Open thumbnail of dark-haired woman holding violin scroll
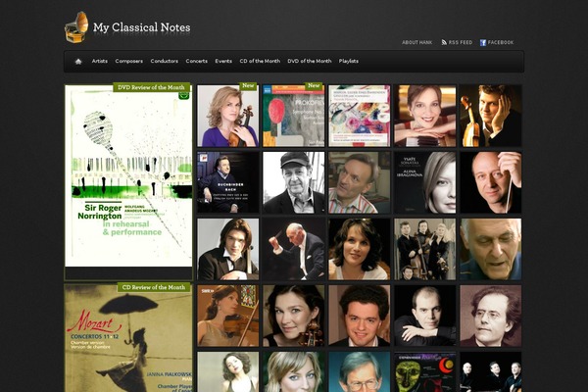This screenshot has width=588, height=392. tap(294, 316)
